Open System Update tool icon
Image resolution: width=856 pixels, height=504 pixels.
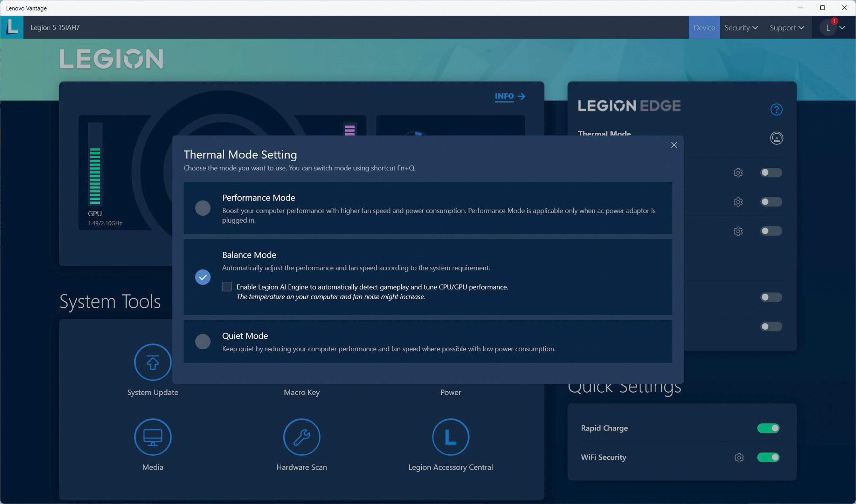tap(153, 362)
